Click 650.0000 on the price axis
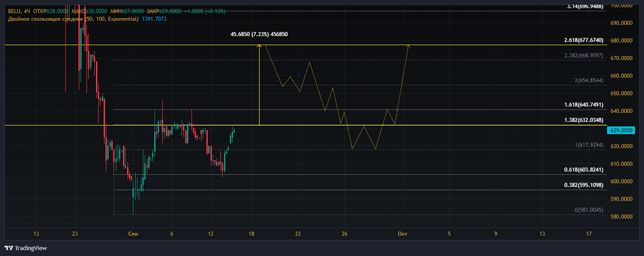This screenshot has width=644, height=256. [x=621, y=94]
